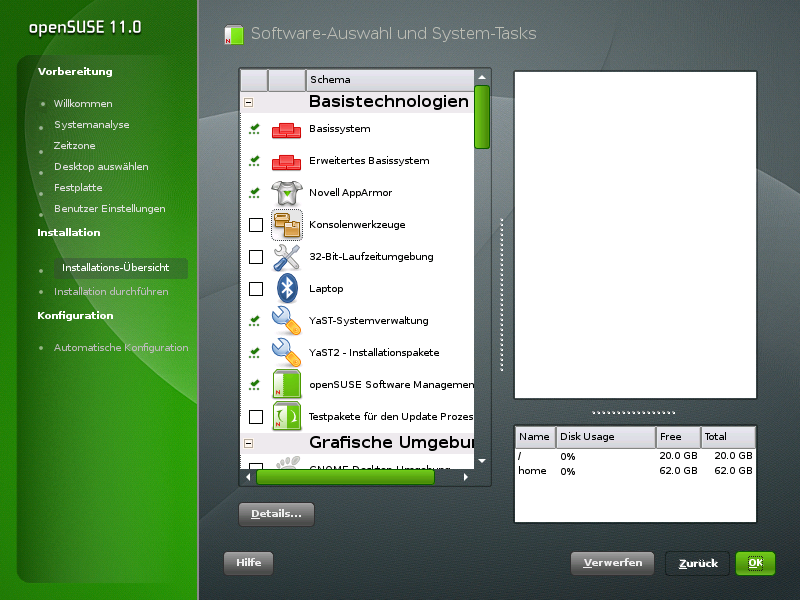Confirm with the OK button
Image resolution: width=800 pixels, height=600 pixels.
(755, 563)
